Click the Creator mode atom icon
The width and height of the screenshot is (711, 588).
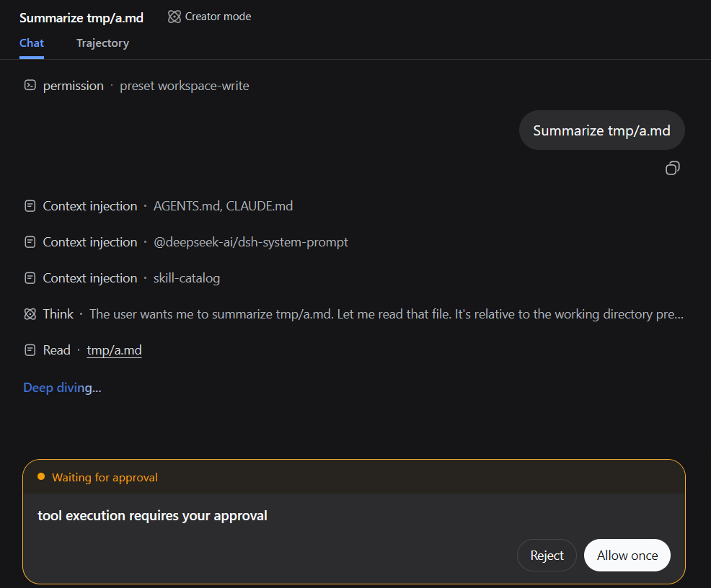174,17
